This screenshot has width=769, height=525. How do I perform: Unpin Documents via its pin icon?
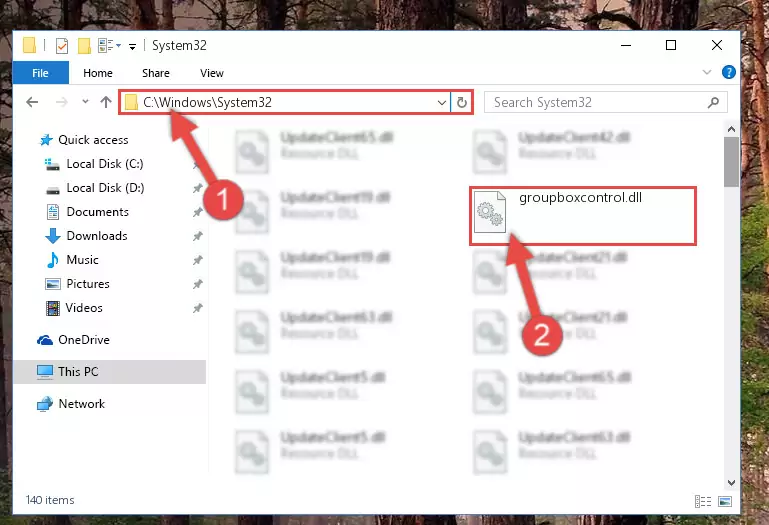tap(197, 212)
